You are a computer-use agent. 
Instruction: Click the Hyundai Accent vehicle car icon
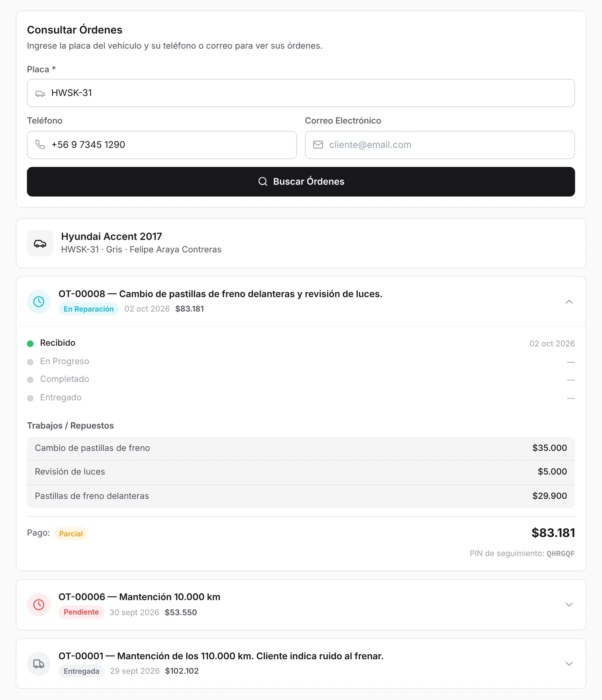[40, 243]
